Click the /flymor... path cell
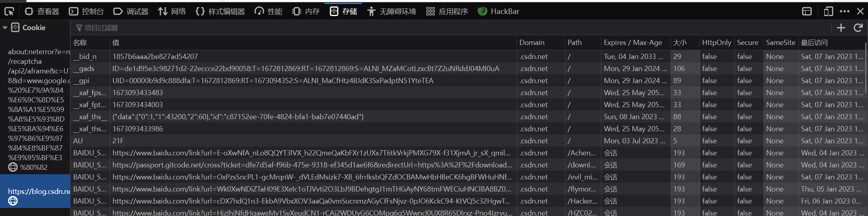868x216 pixels. point(582,189)
